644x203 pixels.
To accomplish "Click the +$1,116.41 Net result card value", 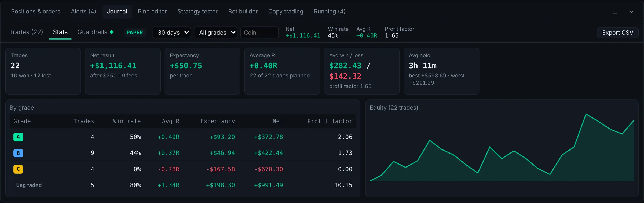I will click(x=113, y=66).
